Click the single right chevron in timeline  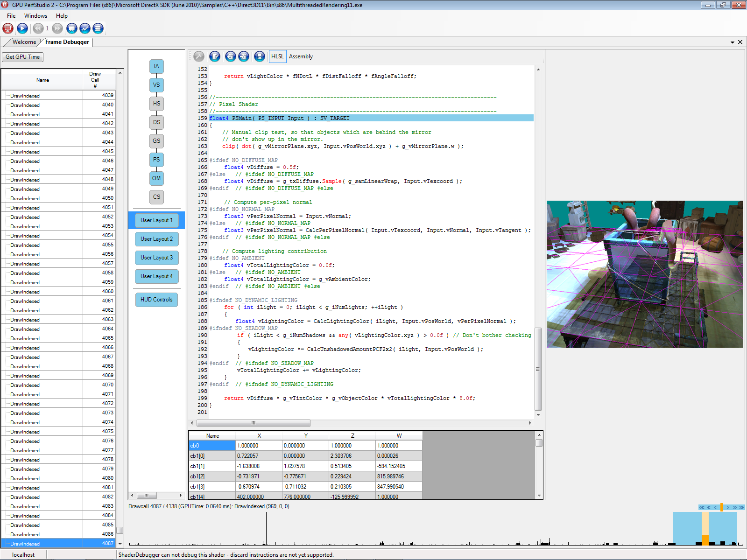728,507
